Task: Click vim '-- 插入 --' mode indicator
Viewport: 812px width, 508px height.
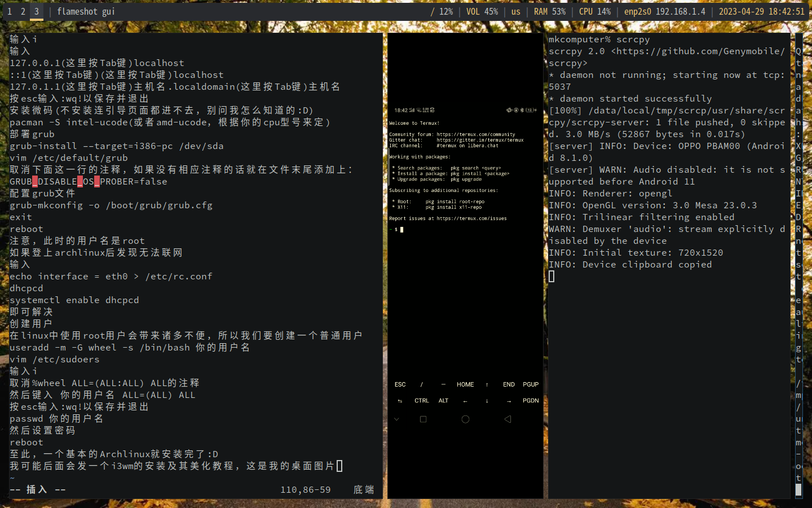Action: pyautogui.click(x=38, y=490)
